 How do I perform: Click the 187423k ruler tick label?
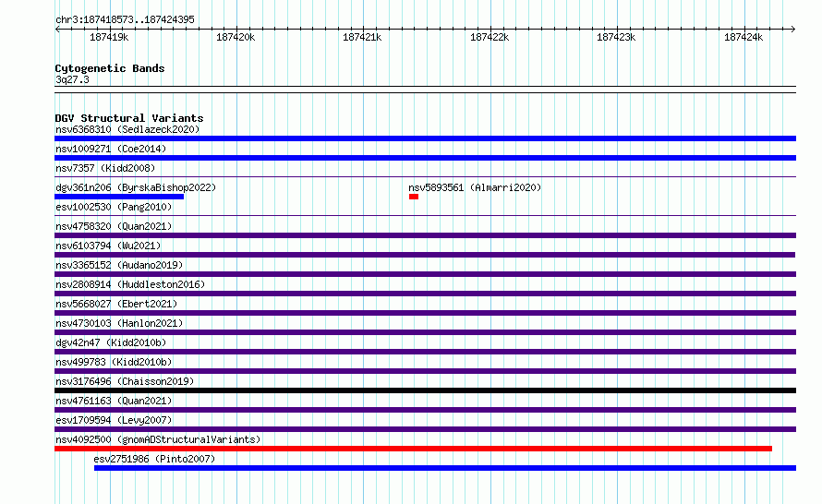[x=616, y=37]
